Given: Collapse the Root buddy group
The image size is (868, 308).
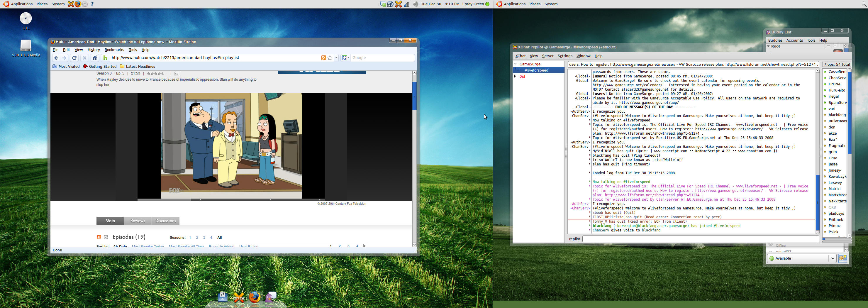Looking at the screenshot, I should (769, 46).
